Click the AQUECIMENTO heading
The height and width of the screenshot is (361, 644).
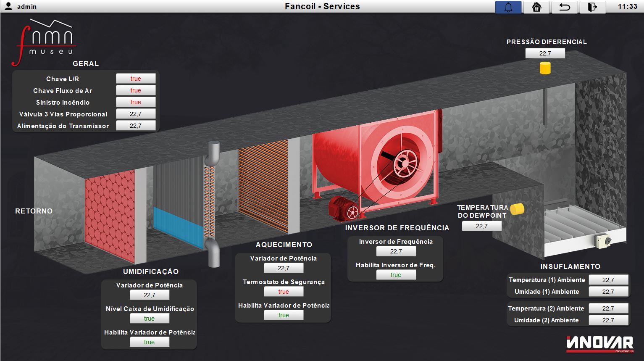coord(284,245)
